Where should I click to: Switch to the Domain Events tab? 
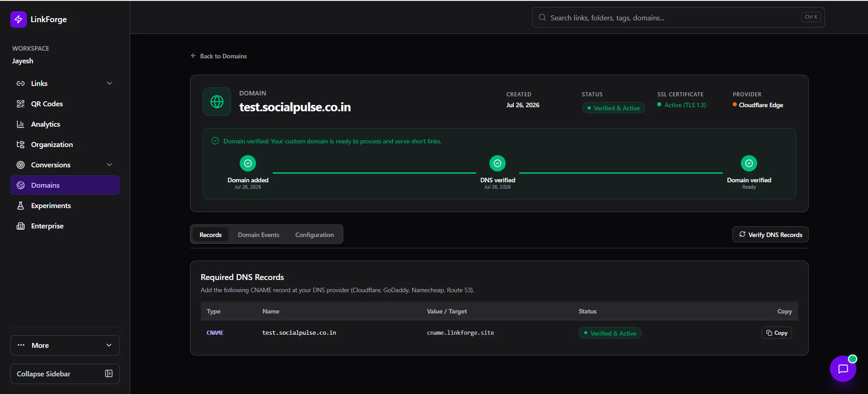(259, 235)
